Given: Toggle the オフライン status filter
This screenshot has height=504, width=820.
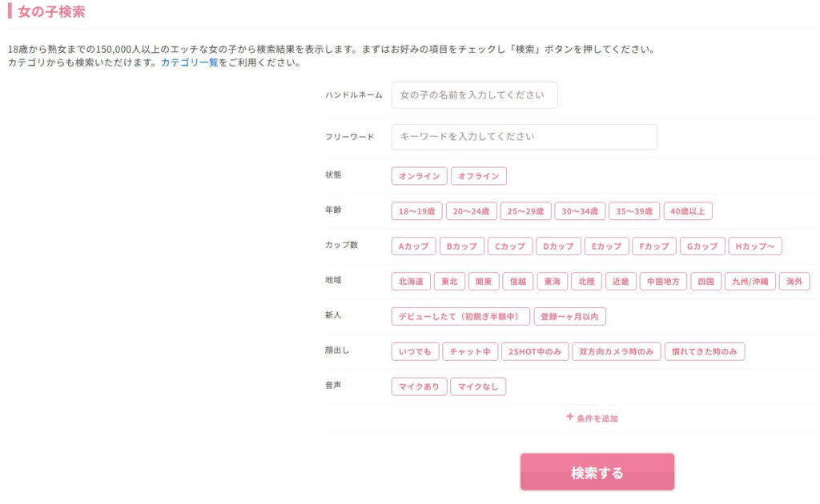Looking at the screenshot, I should pyautogui.click(x=478, y=176).
